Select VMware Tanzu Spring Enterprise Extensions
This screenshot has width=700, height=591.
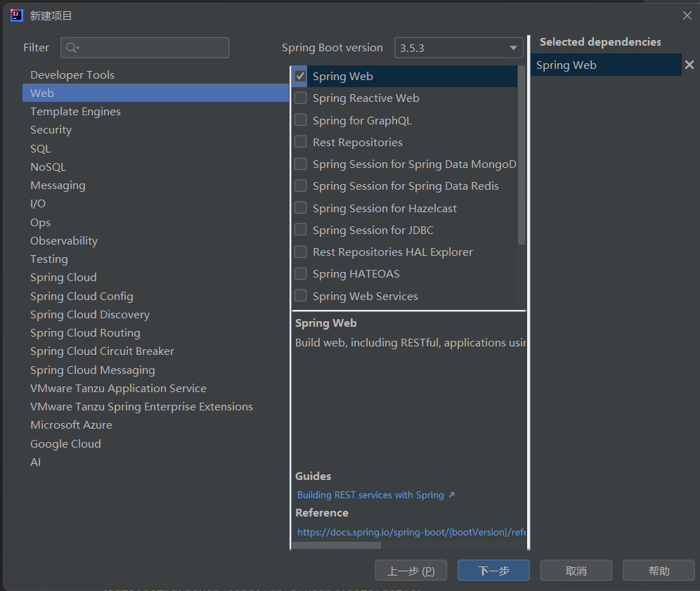[x=156, y=406]
